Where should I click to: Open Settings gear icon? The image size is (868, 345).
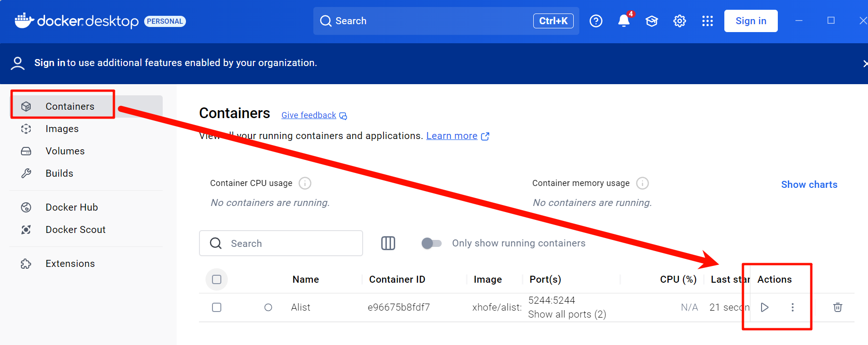(680, 21)
